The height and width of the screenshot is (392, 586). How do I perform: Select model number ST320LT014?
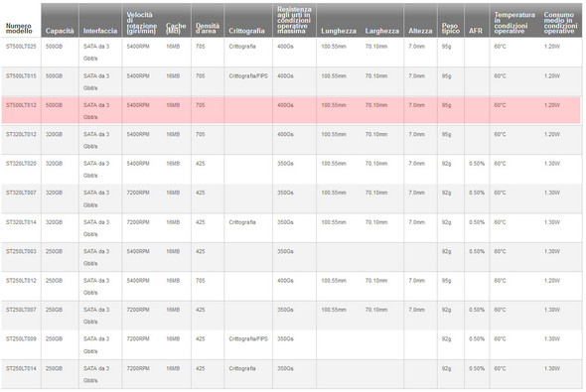point(21,222)
